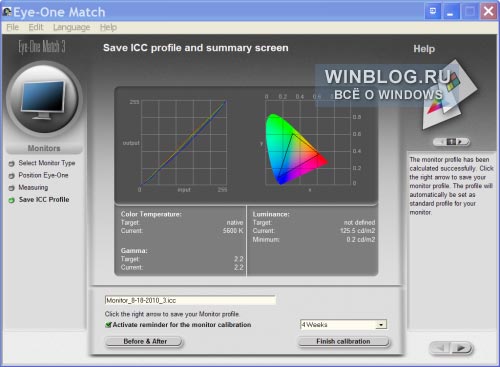Click the Before & After button

(x=144, y=341)
